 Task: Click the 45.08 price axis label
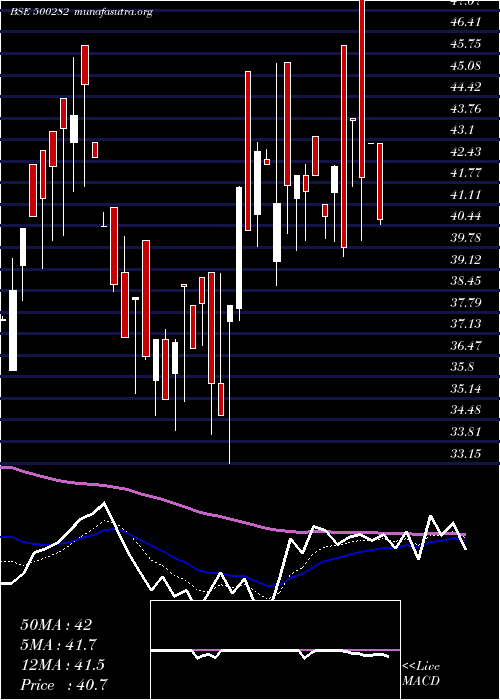pyautogui.click(x=466, y=65)
